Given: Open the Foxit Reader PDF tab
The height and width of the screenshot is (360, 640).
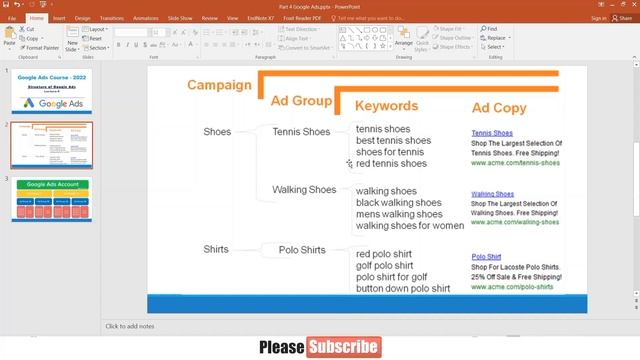Looking at the screenshot, I should pos(302,18).
